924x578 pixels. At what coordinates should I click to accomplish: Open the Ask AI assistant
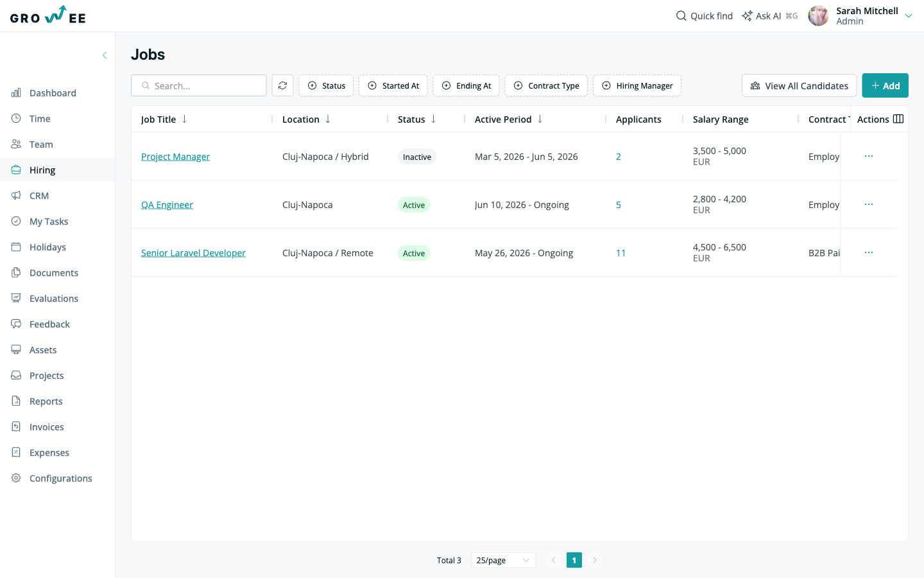tap(769, 16)
